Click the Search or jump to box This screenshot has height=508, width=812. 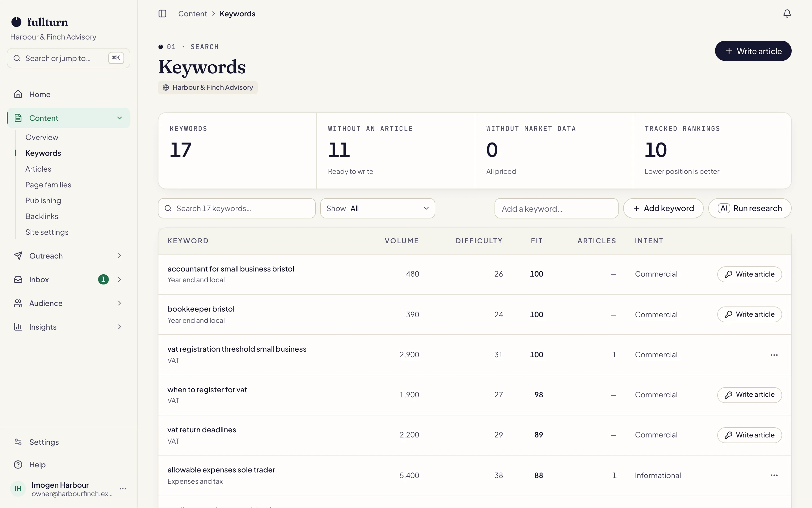tap(69, 58)
